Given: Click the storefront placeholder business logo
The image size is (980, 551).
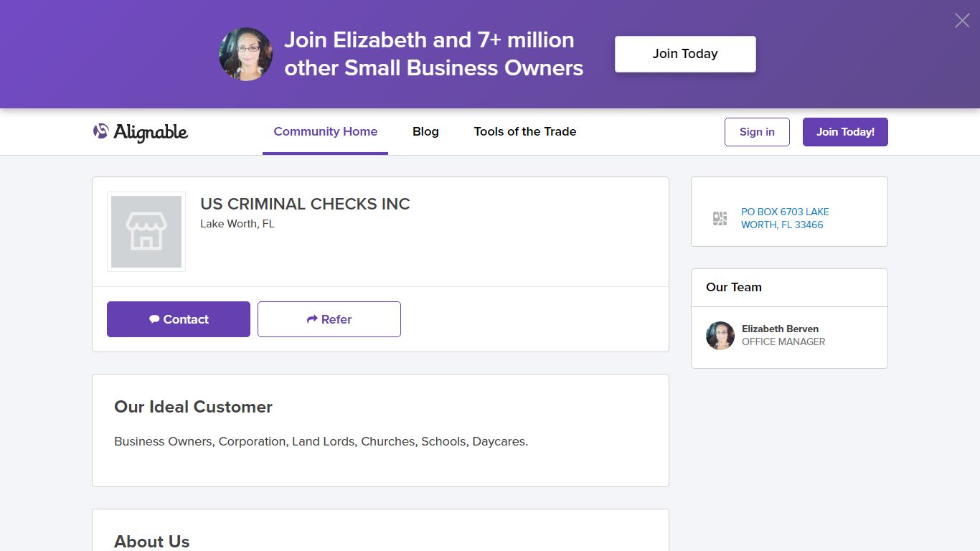Looking at the screenshot, I should (x=146, y=232).
